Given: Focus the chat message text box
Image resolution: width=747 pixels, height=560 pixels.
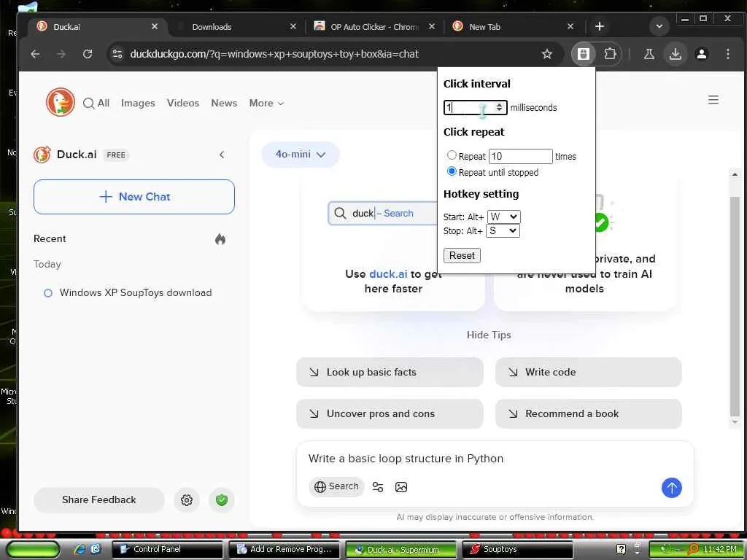Looking at the screenshot, I should 495,459.
